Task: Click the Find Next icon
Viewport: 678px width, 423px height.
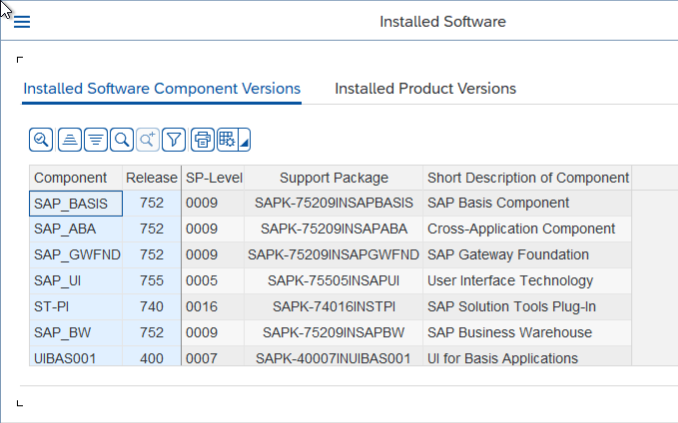Action: point(147,140)
